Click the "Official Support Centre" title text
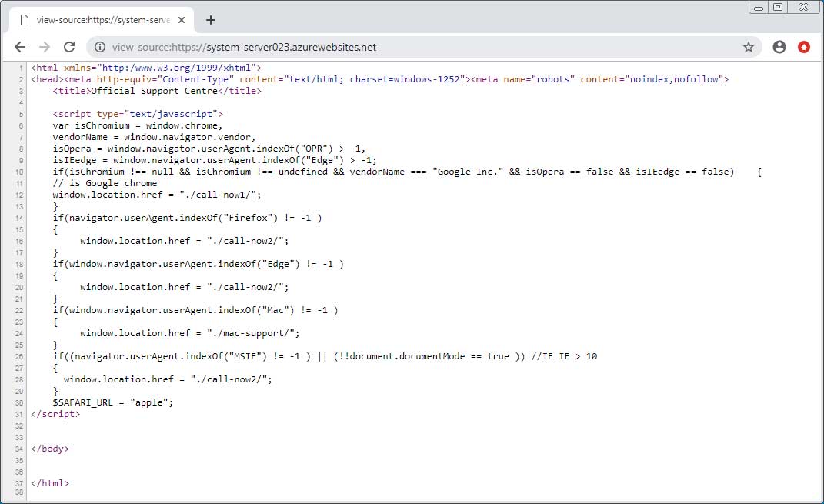The height and width of the screenshot is (504, 824). 154,91
